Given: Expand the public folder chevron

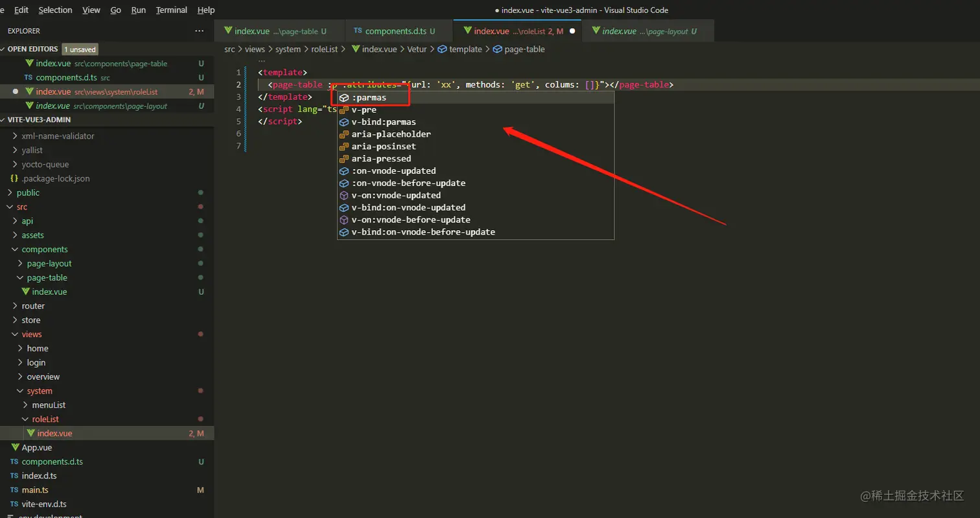Looking at the screenshot, I should pos(9,193).
